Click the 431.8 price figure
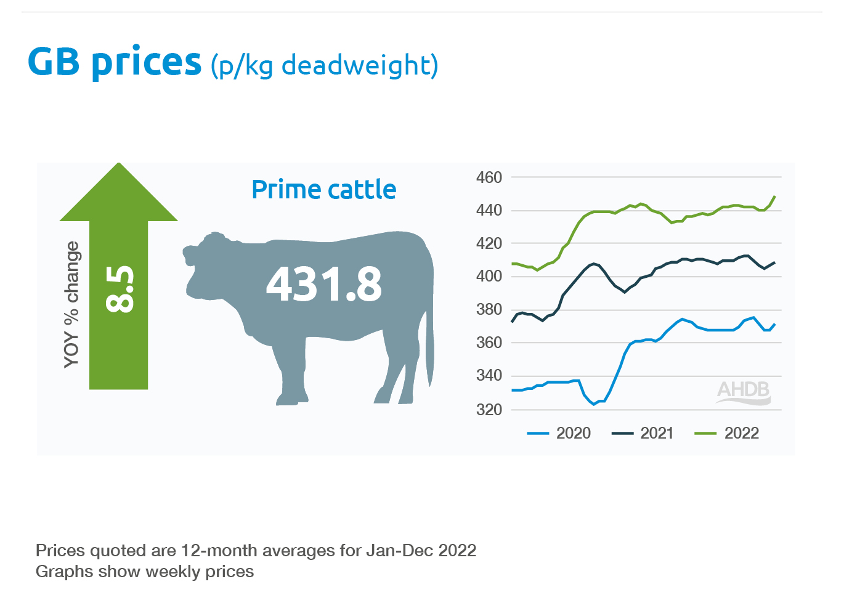 point(324,285)
